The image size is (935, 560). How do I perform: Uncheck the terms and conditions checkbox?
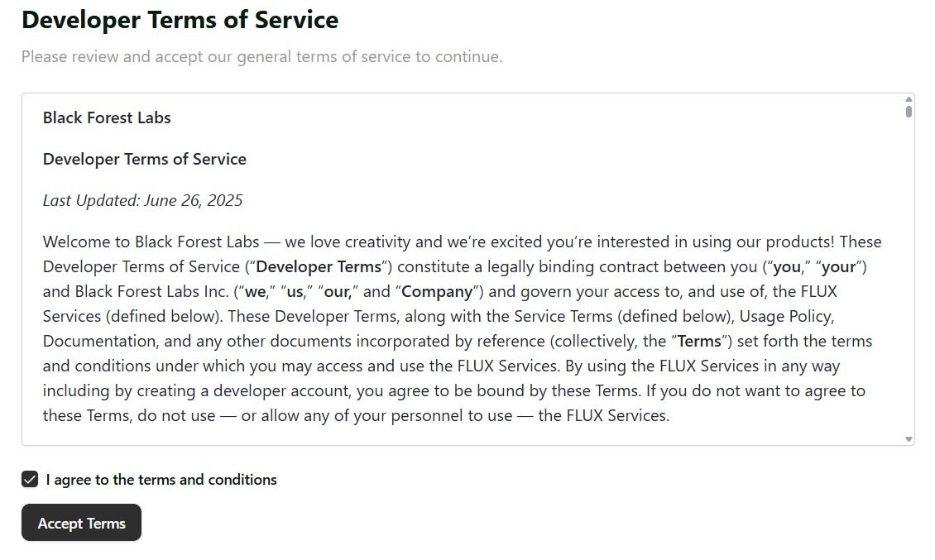30,480
